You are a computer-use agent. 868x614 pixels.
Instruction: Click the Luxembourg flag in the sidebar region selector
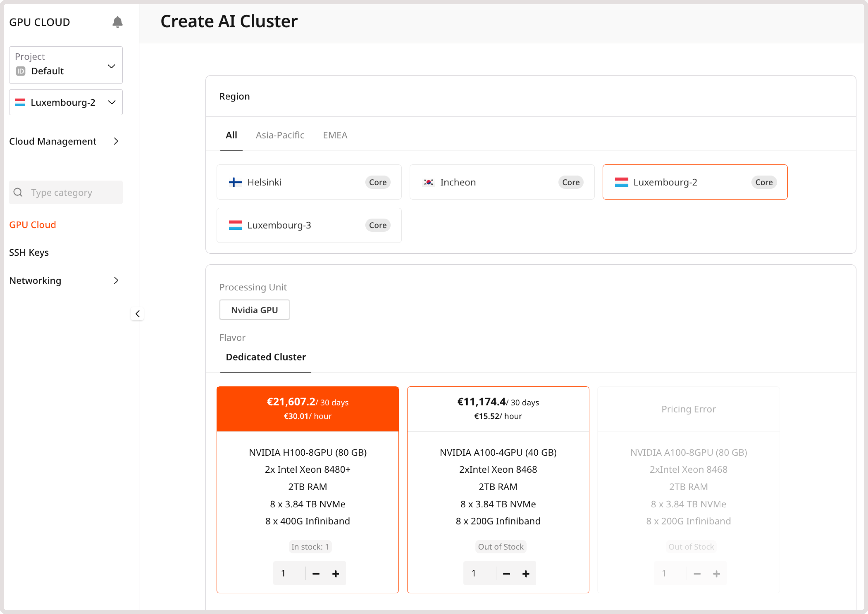pos(20,103)
